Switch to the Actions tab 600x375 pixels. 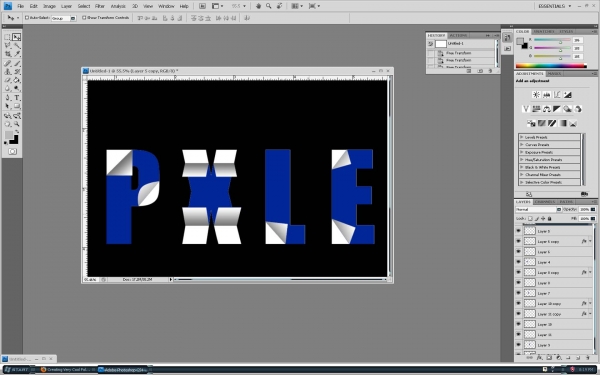(458, 35)
